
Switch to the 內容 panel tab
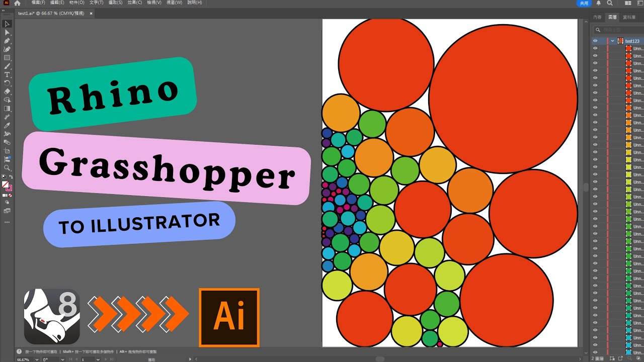(x=597, y=17)
